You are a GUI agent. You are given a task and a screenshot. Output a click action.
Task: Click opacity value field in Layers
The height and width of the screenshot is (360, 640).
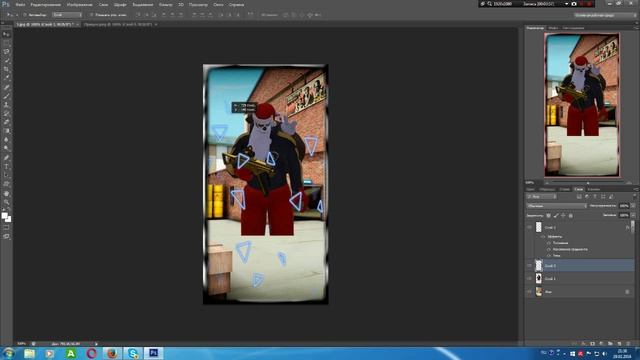[624, 206]
